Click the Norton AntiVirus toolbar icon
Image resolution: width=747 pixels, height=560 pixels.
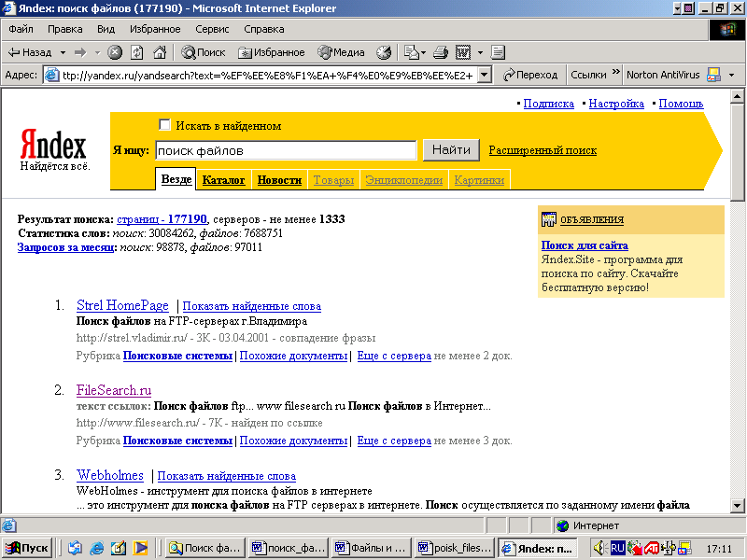click(x=713, y=75)
